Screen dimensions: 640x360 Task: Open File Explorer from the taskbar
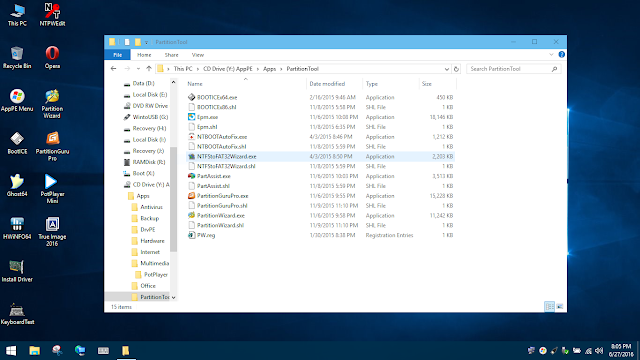click(35, 351)
